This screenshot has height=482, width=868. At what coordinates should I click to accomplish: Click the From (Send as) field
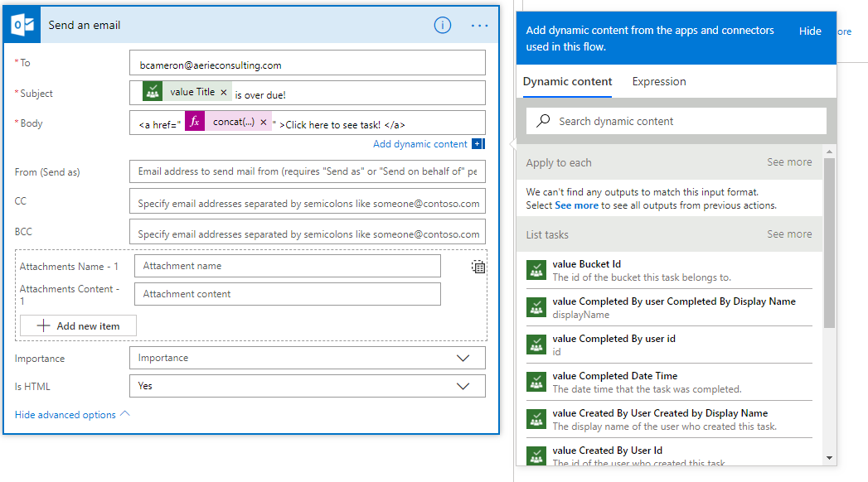(308, 171)
